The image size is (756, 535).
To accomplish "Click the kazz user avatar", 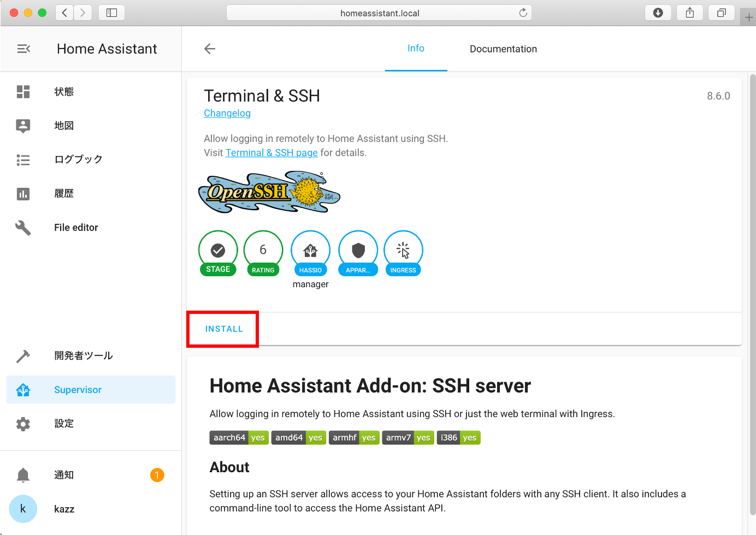I will coord(23,509).
